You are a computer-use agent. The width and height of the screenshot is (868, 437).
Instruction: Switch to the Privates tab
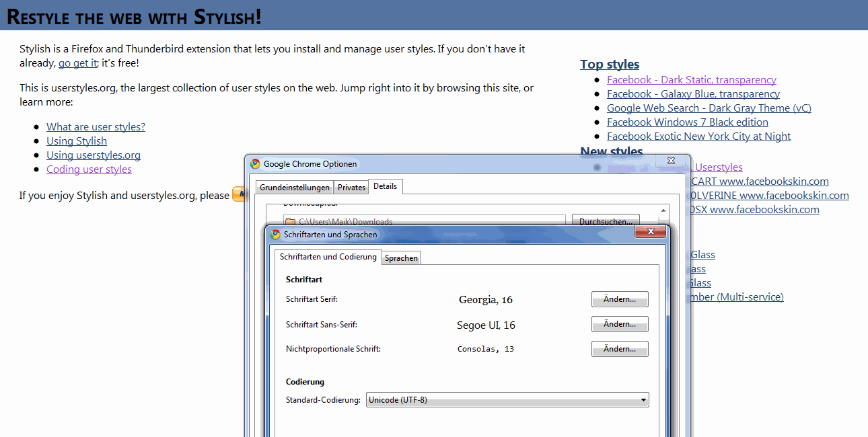351,188
